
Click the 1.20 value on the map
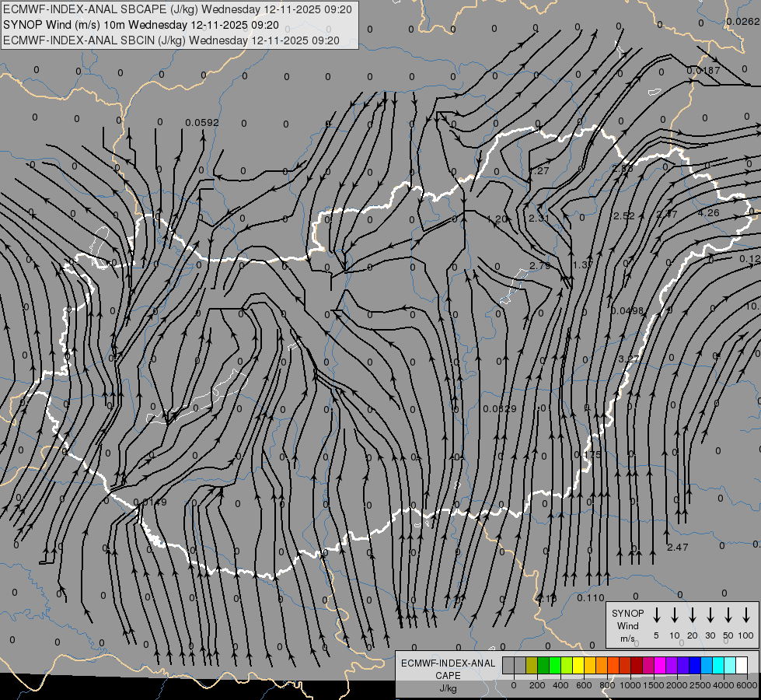(497, 219)
